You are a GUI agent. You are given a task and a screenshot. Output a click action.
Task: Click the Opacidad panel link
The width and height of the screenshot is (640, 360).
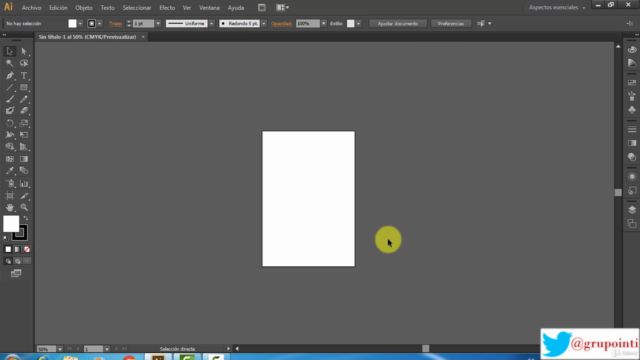[281, 24]
